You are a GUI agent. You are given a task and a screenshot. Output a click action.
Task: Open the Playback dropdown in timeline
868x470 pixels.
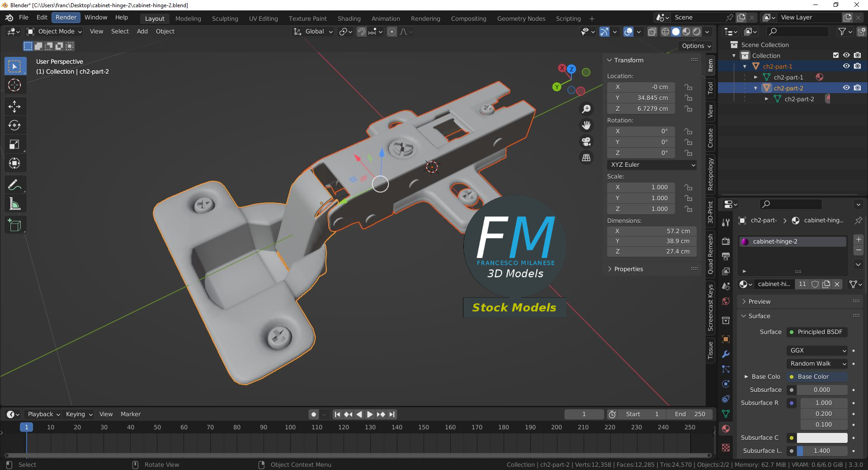coord(43,414)
